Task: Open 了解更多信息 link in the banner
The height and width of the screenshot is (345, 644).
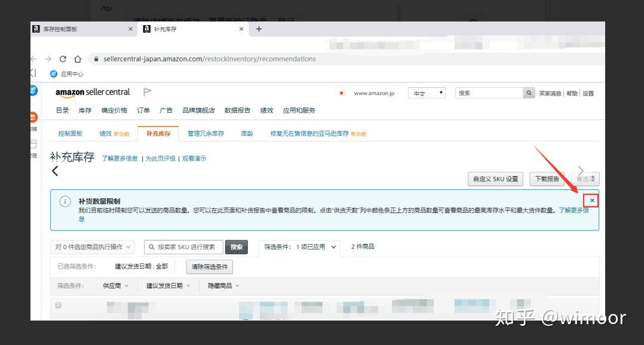Action: pos(574,210)
